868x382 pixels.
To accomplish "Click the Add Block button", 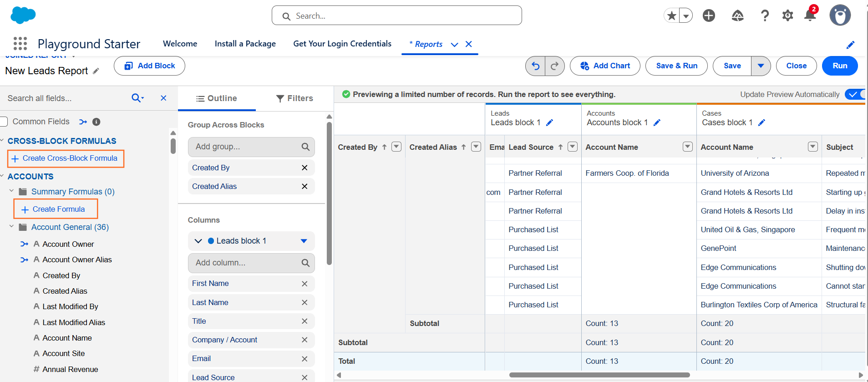I will click(149, 66).
